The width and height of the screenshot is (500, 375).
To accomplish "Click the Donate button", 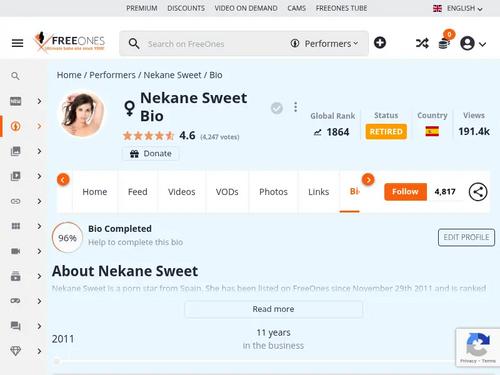I will tap(151, 154).
